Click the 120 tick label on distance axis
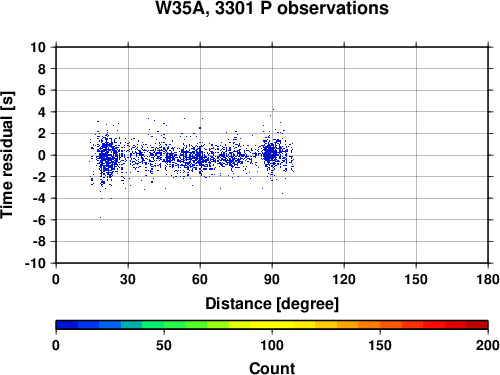The image size is (500, 375). coord(344,279)
